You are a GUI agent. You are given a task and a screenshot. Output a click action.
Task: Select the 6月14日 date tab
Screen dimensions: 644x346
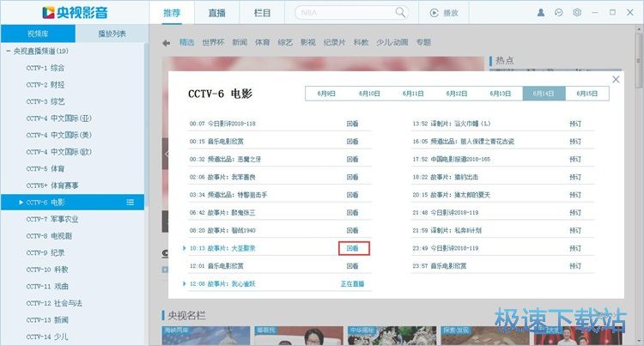pos(544,94)
